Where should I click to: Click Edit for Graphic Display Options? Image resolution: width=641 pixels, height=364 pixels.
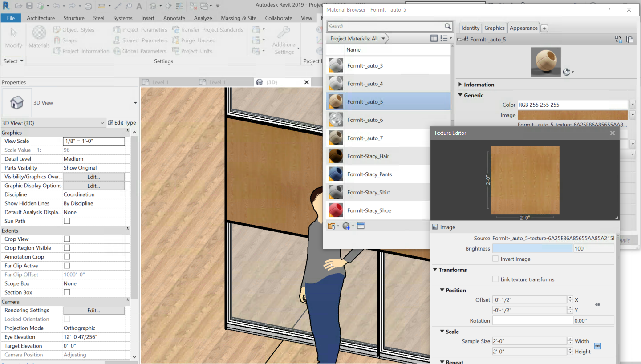[x=94, y=186]
